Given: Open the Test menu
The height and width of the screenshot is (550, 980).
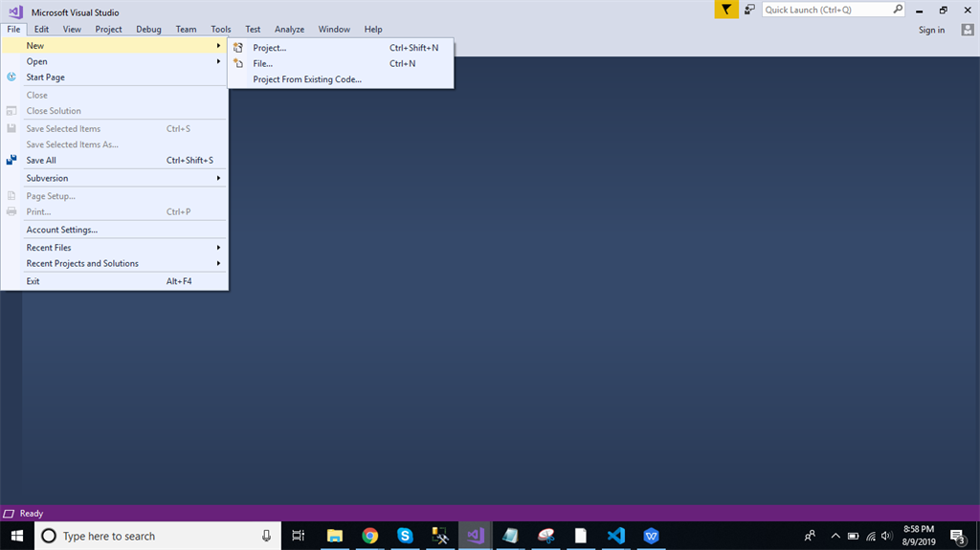Looking at the screenshot, I should click(253, 30).
